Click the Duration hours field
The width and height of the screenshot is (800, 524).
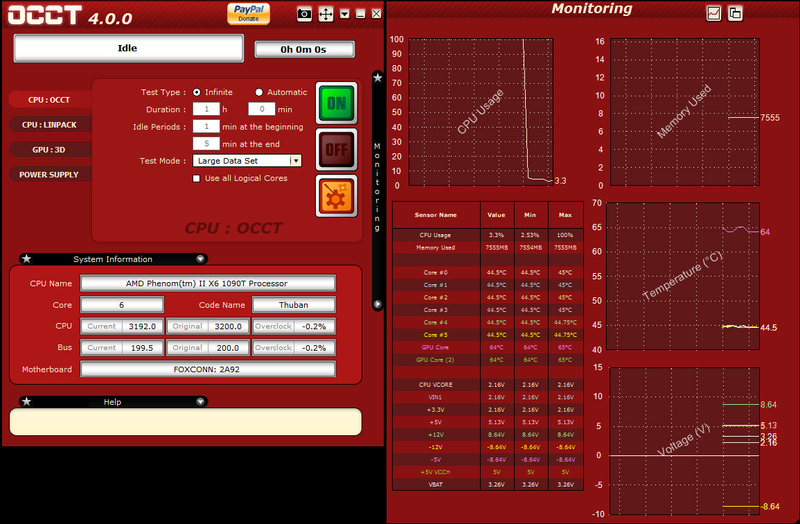[206, 109]
